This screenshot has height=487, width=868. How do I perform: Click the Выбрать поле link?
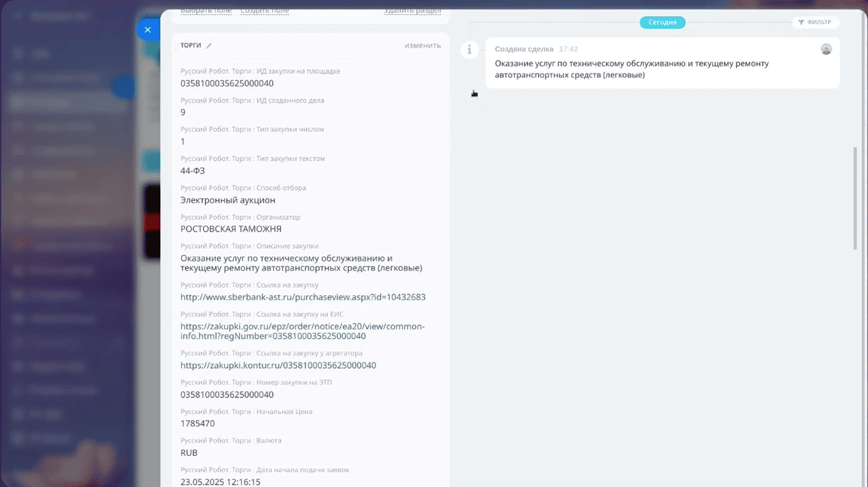[206, 11]
